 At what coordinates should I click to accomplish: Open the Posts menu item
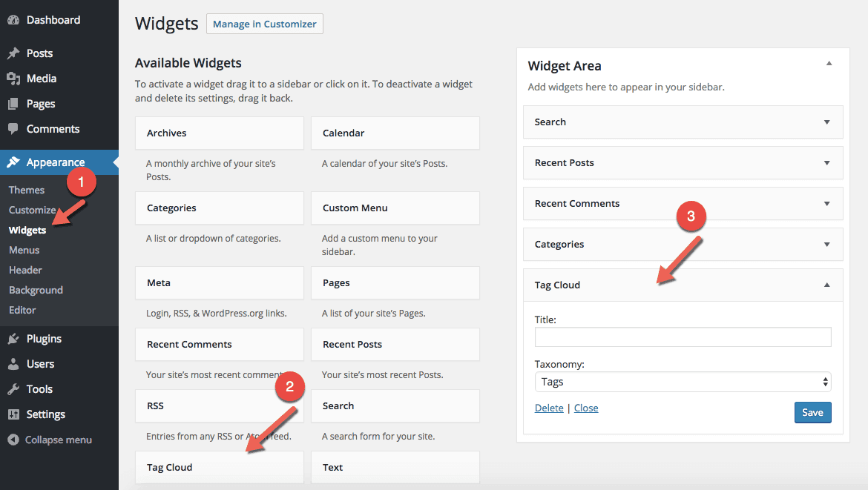point(39,53)
